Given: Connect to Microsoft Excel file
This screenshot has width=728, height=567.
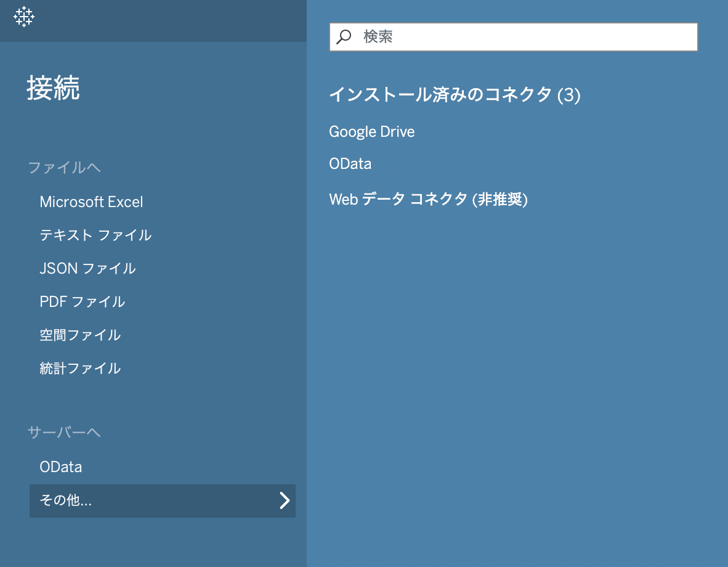Looking at the screenshot, I should coord(92,202).
